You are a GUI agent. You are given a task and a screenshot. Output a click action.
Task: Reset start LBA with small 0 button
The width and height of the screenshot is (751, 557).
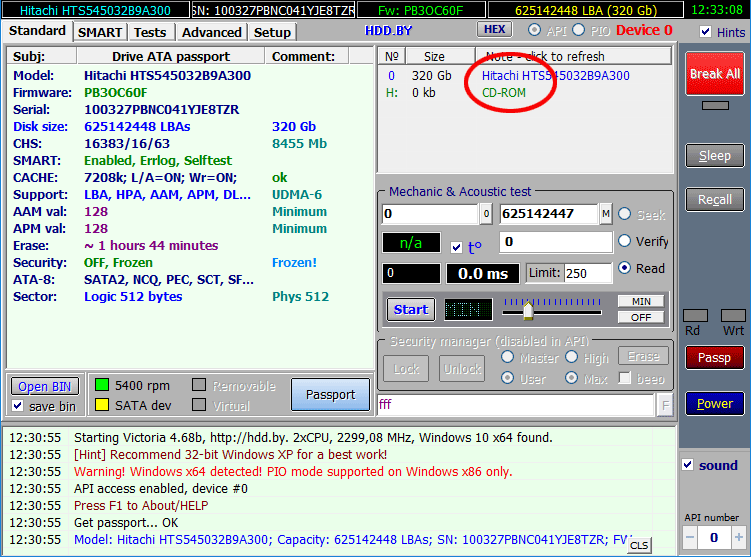tap(486, 214)
